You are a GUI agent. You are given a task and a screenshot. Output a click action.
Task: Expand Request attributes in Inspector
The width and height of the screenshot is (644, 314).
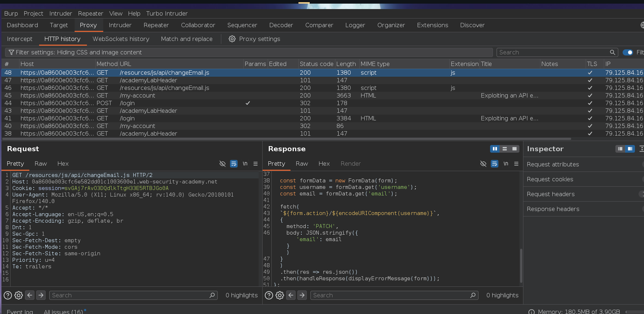tap(584, 164)
